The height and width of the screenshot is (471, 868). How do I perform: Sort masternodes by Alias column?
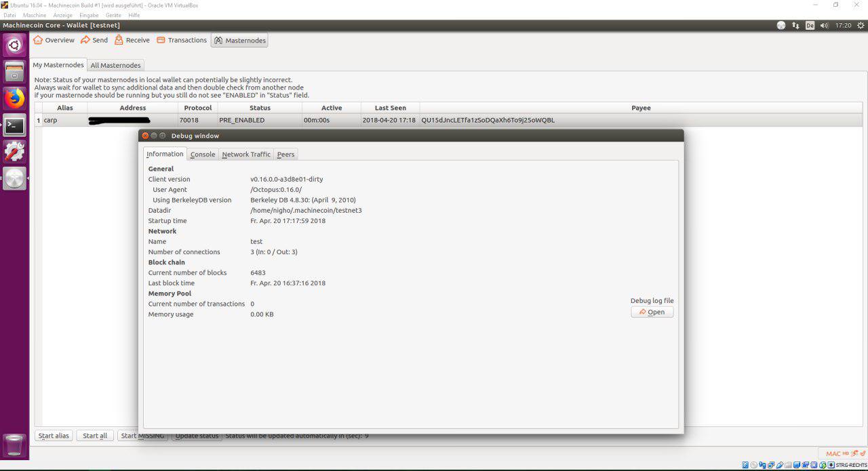[65, 108]
